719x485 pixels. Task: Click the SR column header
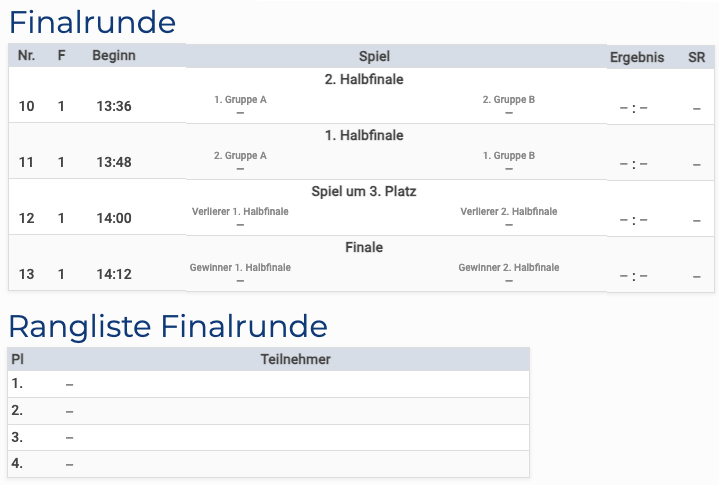pyautogui.click(x=696, y=57)
